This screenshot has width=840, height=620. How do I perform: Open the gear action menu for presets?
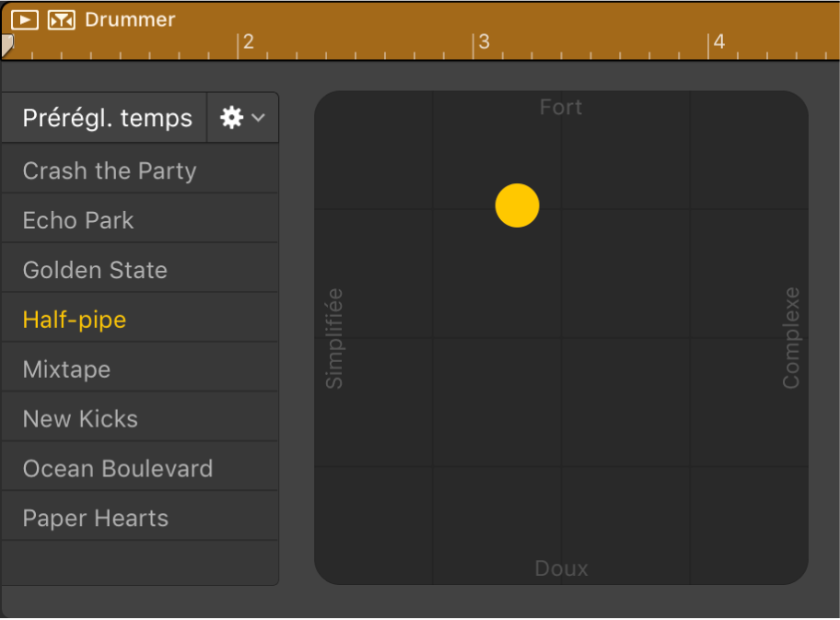pos(232,118)
